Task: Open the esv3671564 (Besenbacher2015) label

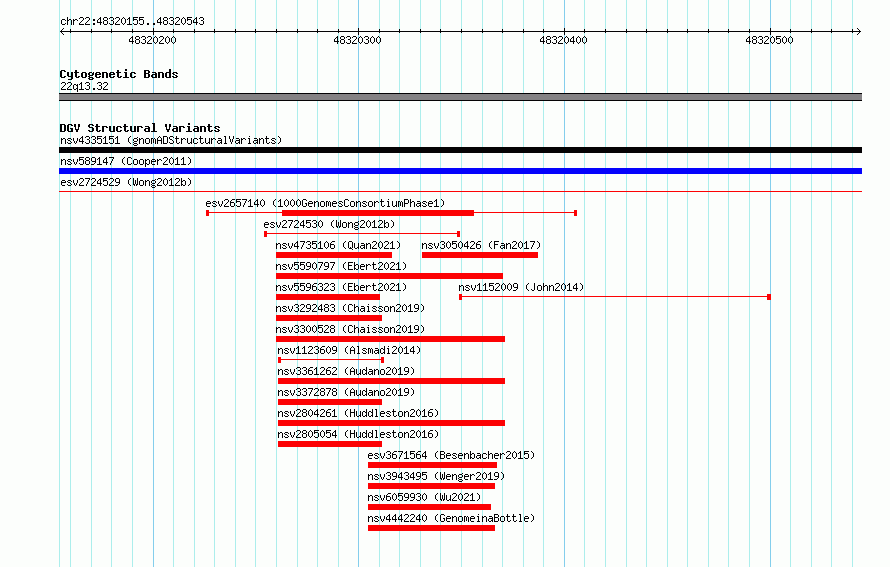Action: (451, 455)
